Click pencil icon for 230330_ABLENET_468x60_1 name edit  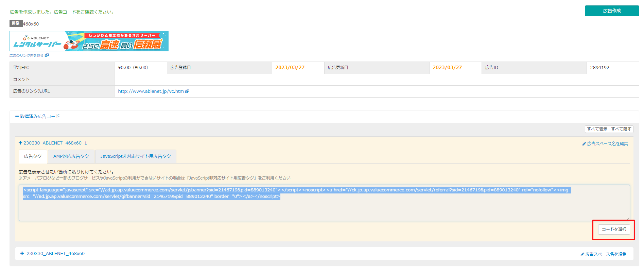pyautogui.click(x=584, y=144)
